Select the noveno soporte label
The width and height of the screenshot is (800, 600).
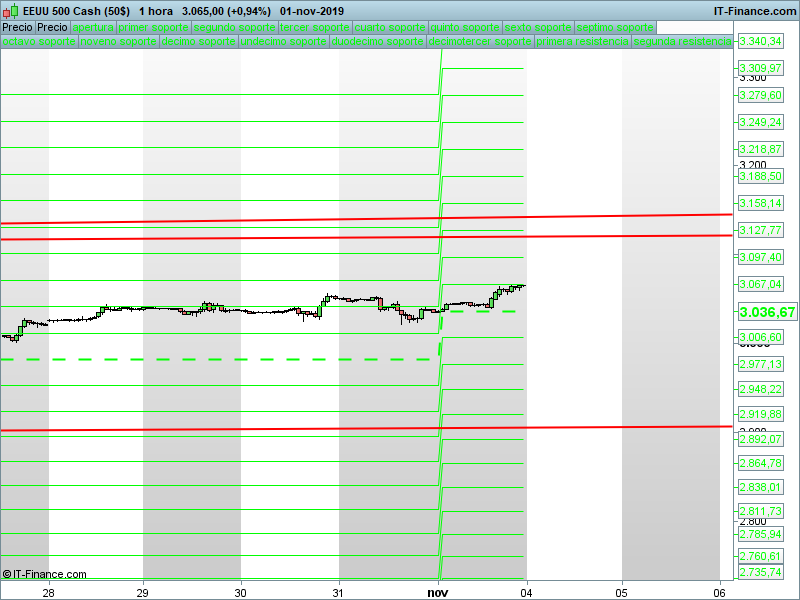point(119,41)
